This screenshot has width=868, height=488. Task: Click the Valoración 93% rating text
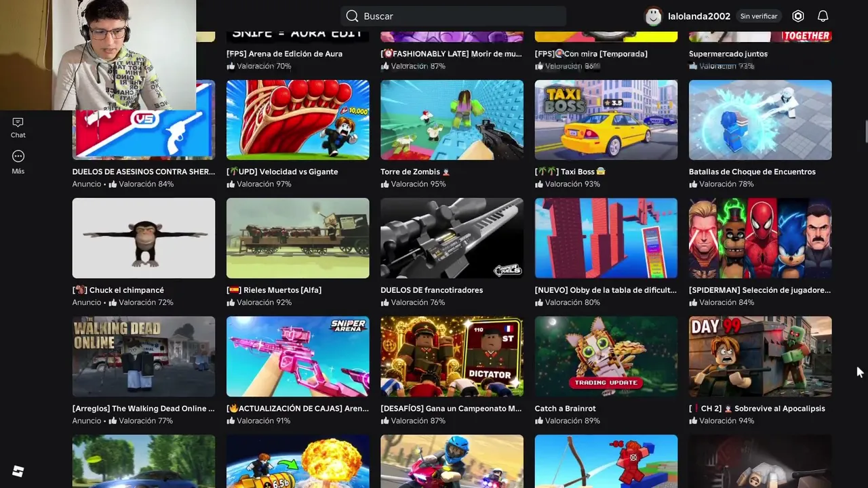[572, 184]
